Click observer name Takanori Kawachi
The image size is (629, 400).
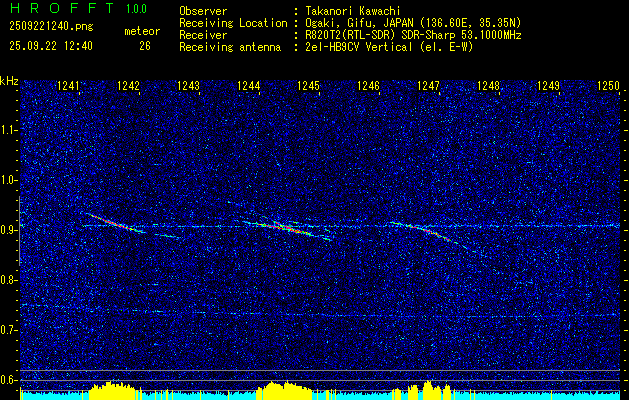tap(351, 11)
